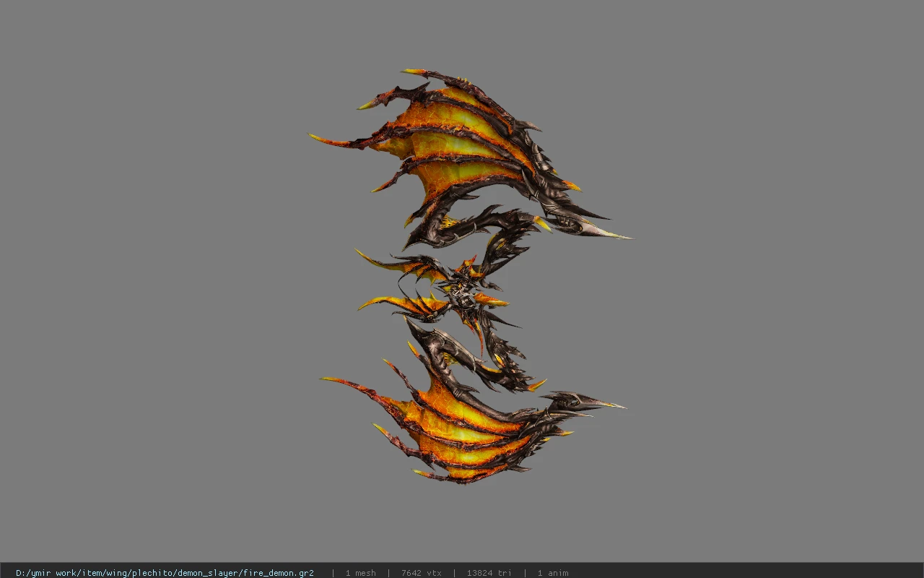Click the '1 anim' status entry
This screenshot has width=924, height=578.
coord(553,573)
